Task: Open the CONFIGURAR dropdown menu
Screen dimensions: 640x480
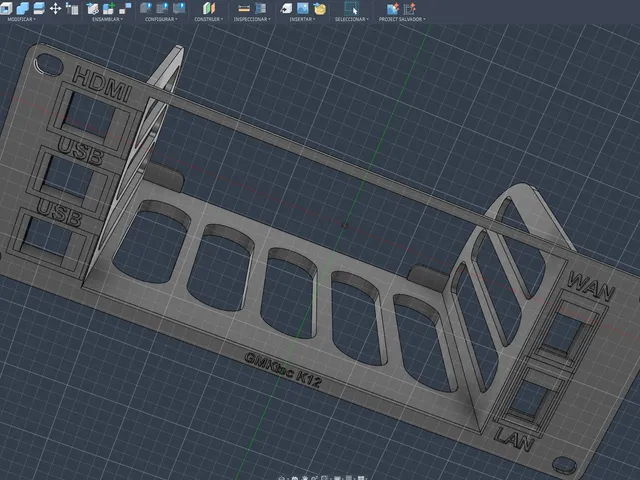Action: pos(161,19)
